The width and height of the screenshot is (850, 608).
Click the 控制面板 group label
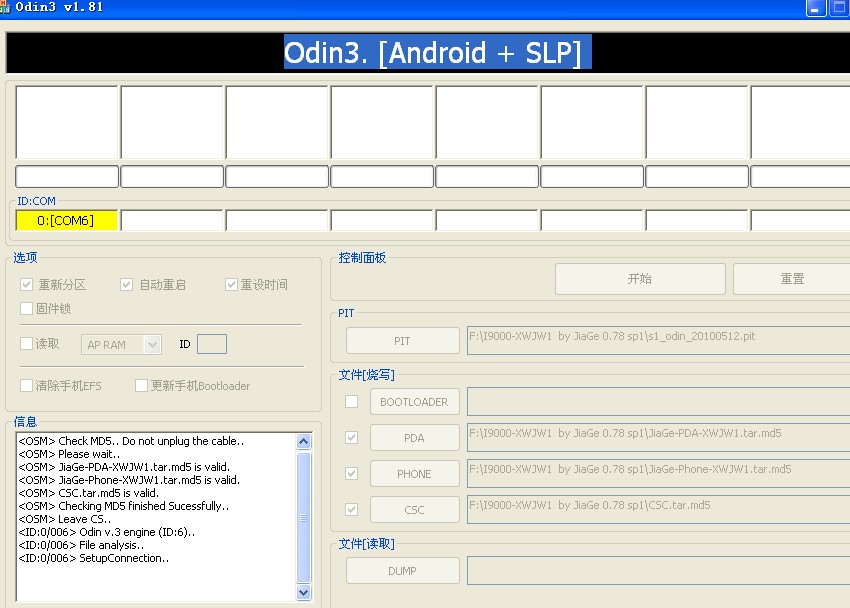coord(362,258)
